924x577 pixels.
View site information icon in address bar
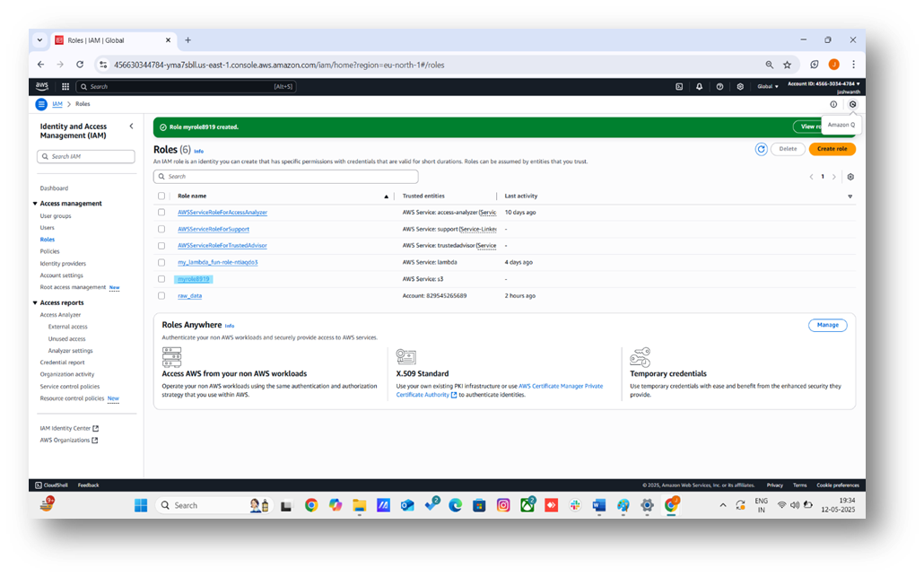tap(103, 65)
